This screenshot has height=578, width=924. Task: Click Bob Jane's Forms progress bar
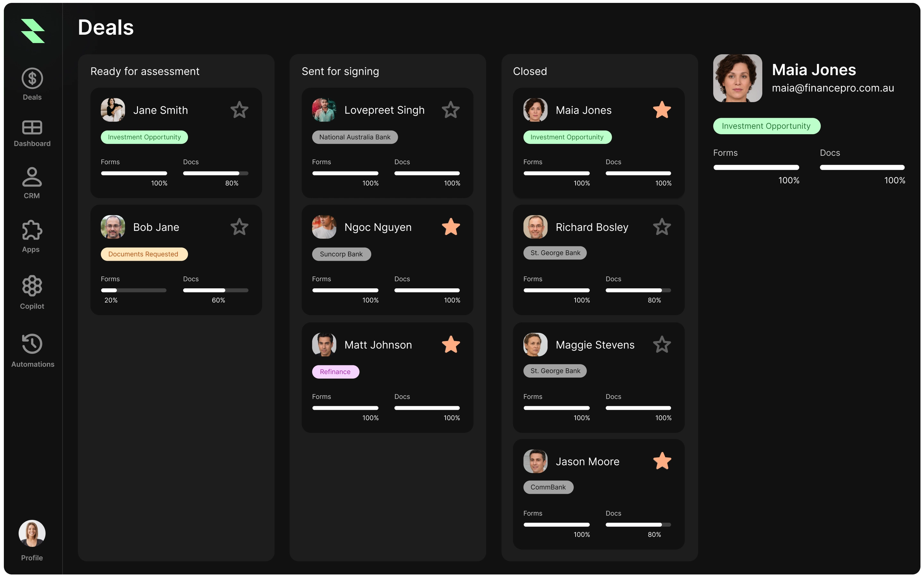point(134,291)
